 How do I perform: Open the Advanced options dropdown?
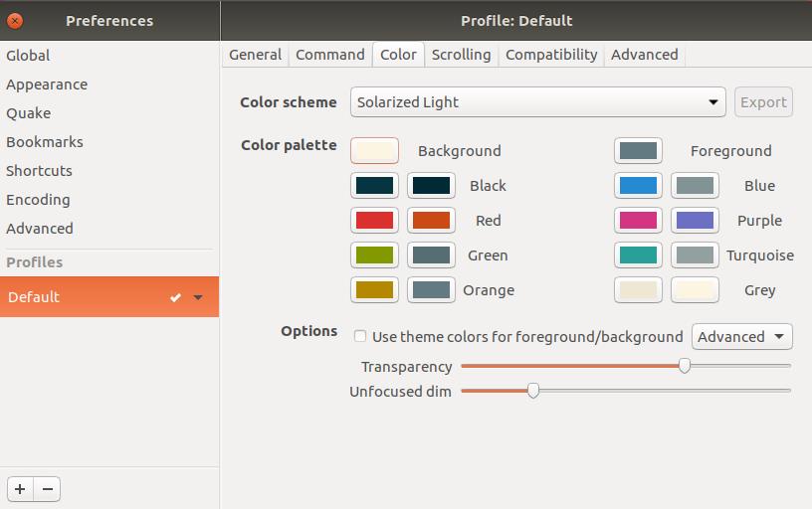741,337
